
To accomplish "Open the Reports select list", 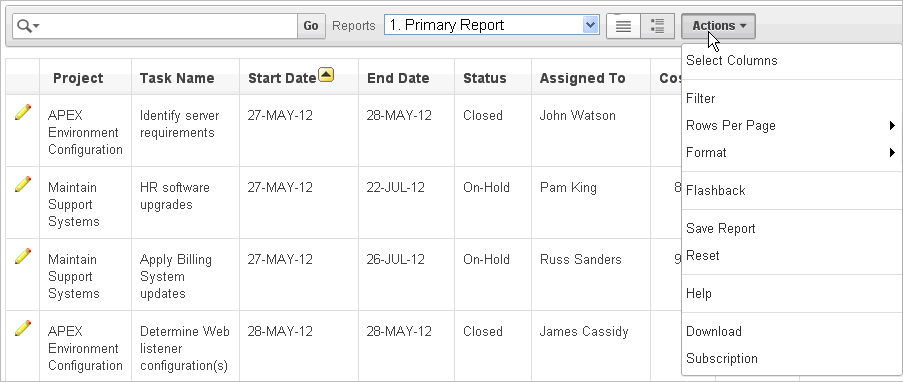I will 492,25.
